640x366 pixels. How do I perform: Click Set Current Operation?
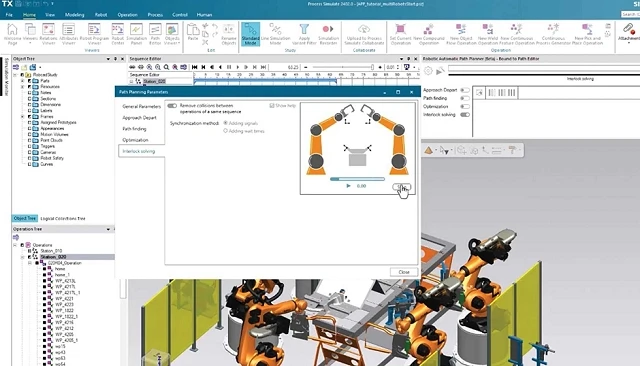coord(400,34)
